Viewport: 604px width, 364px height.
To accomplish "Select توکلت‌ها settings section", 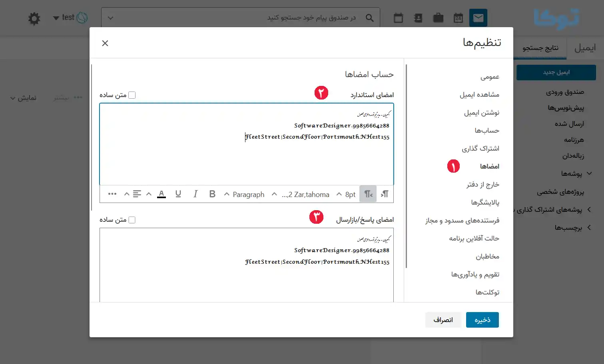I will (x=487, y=292).
